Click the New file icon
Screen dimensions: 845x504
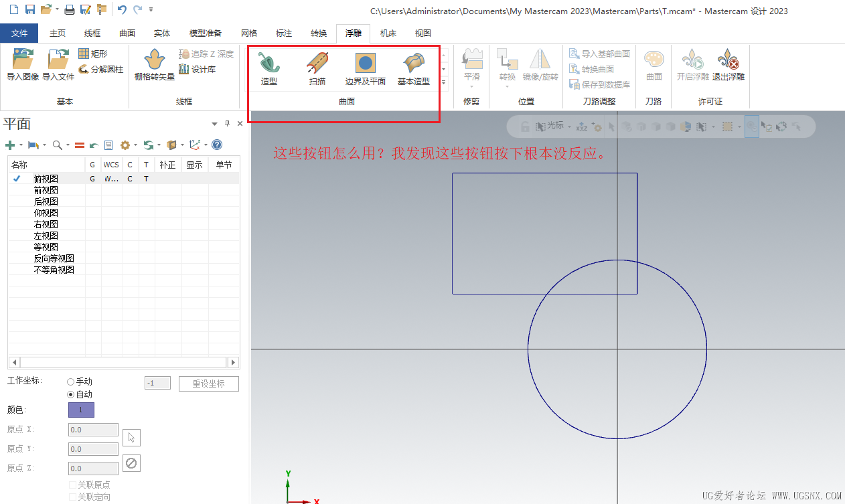14,9
